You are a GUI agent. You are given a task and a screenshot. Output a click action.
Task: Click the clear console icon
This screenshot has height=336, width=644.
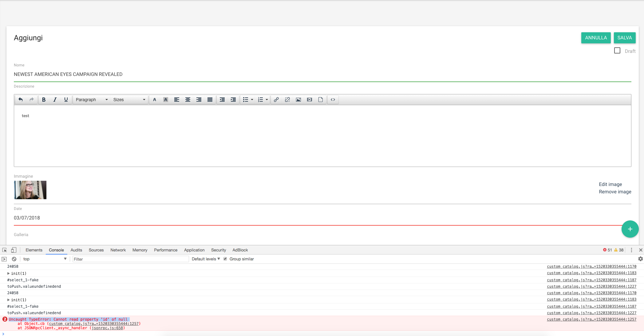coord(14,259)
